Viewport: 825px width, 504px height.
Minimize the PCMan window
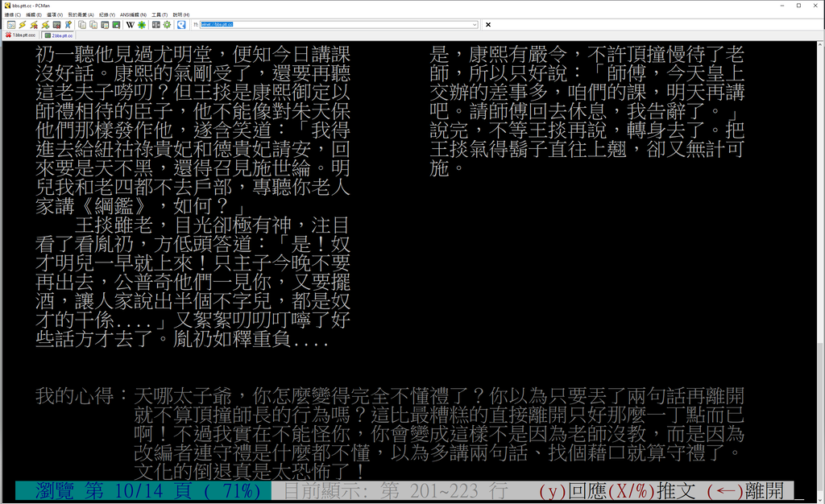coord(782,6)
